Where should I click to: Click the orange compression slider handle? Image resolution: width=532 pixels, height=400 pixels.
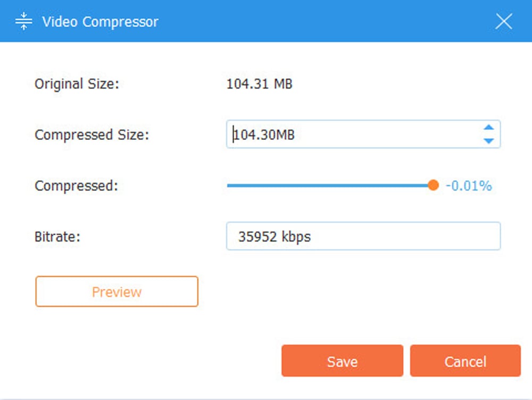tap(433, 185)
